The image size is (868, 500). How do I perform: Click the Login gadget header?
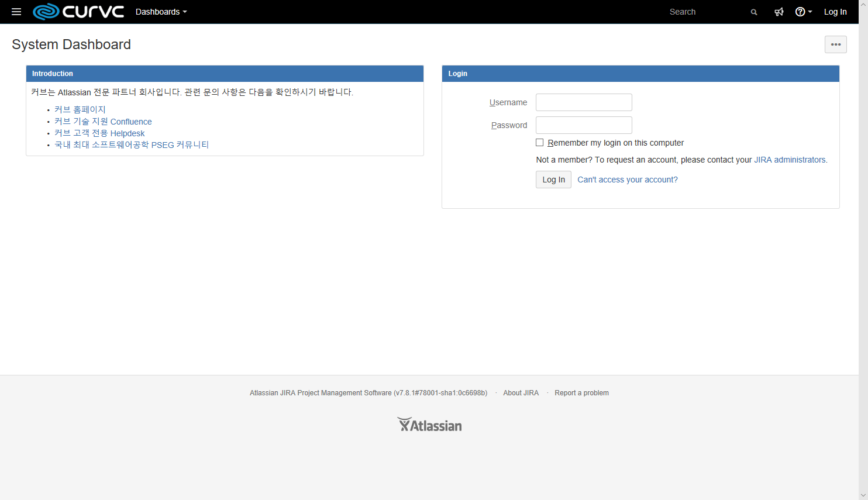pyautogui.click(x=640, y=74)
